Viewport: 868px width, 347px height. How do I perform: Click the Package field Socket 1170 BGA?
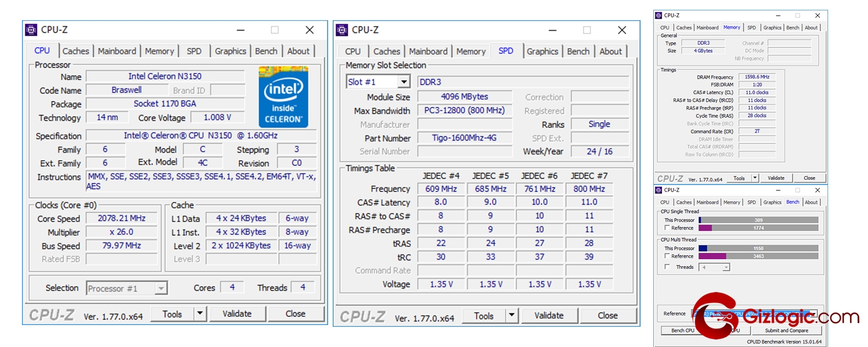click(x=165, y=104)
